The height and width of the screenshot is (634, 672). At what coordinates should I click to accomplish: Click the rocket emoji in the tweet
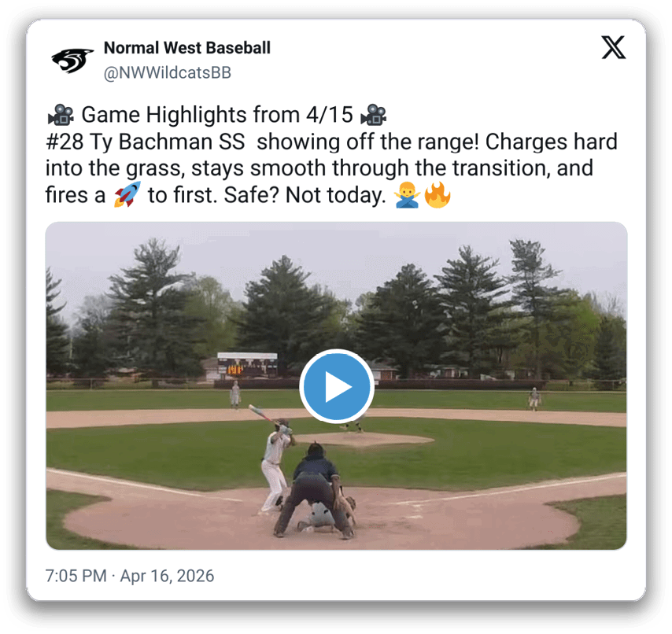click(127, 195)
